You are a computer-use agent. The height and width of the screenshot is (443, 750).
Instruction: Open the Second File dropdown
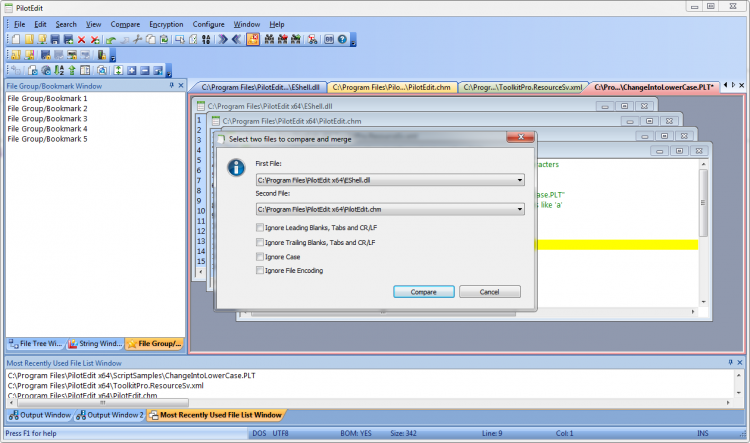519,209
